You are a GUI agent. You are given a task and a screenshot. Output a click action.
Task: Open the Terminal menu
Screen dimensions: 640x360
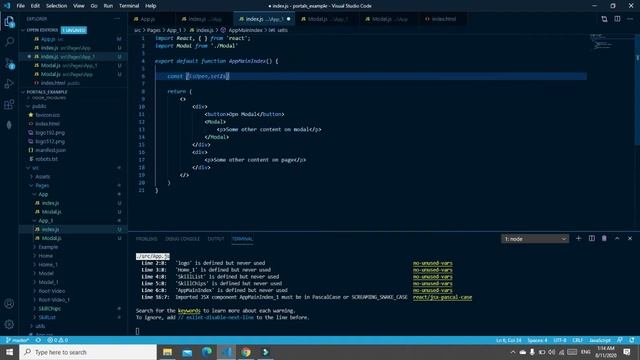129,6
